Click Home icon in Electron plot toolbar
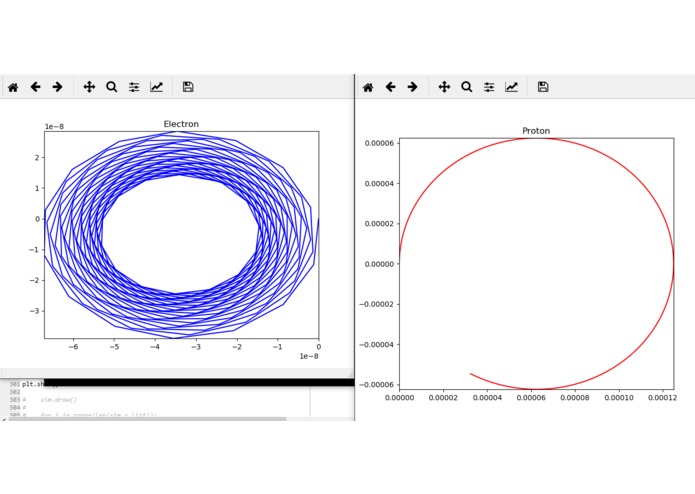Image resolution: width=695 pixels, height=494 pixels. pyautogui.click(x=13, y=87)
